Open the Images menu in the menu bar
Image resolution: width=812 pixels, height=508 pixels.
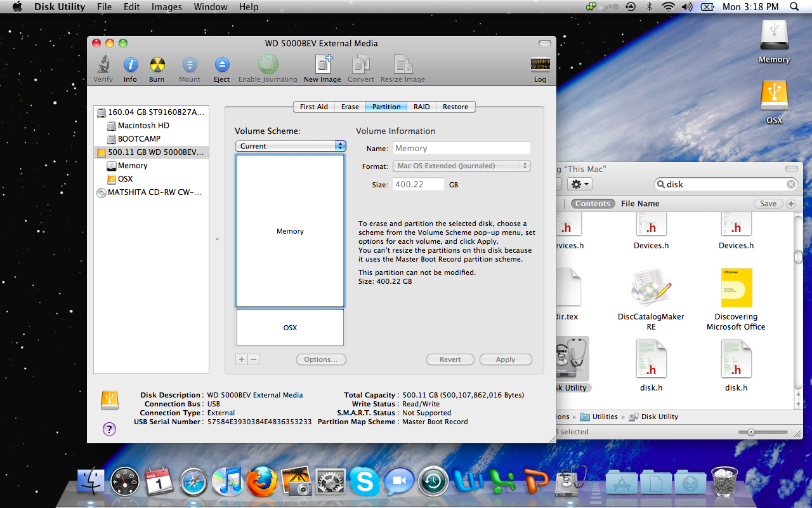coord(167,7)
